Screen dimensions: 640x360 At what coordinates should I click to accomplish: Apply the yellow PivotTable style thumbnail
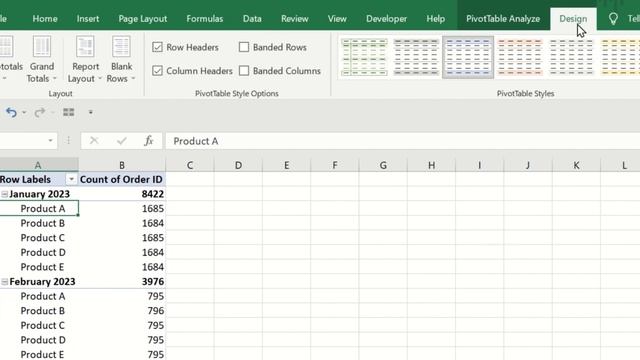point(620,57)
